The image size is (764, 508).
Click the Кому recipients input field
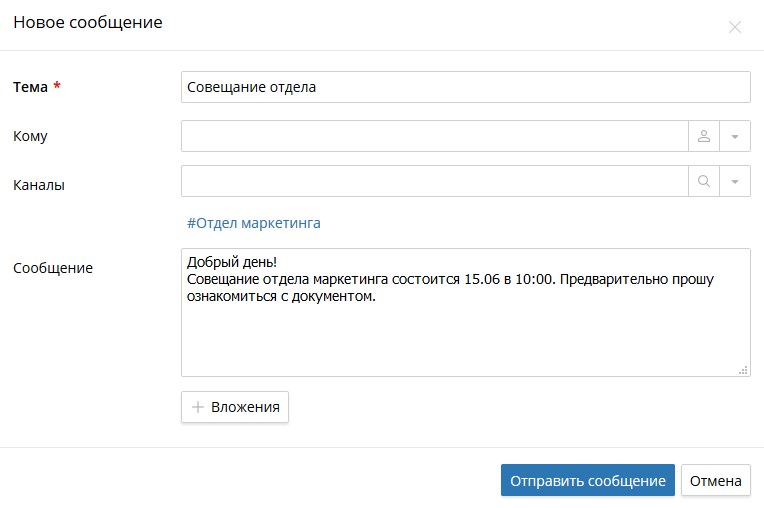point(435,136)
